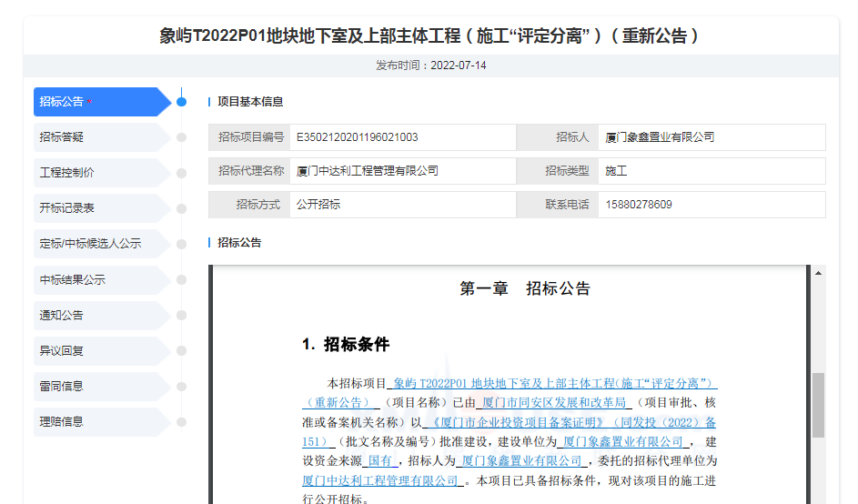Click the 厦门市同安区发展和改革局 underlined text
This screenshot has height=504, width=858.
click(x=553, y=402)
